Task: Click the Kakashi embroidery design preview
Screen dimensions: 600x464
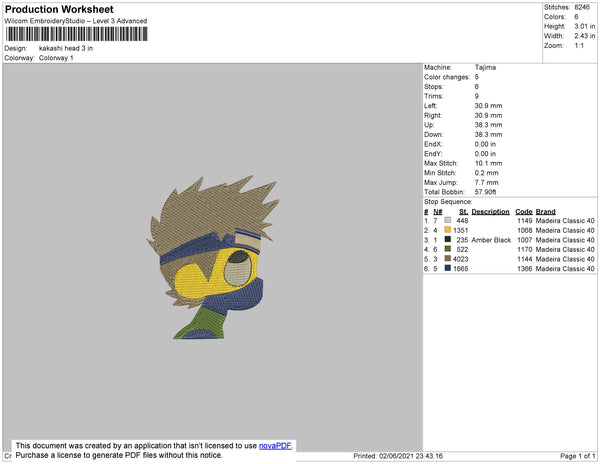Action: point(213,257)
